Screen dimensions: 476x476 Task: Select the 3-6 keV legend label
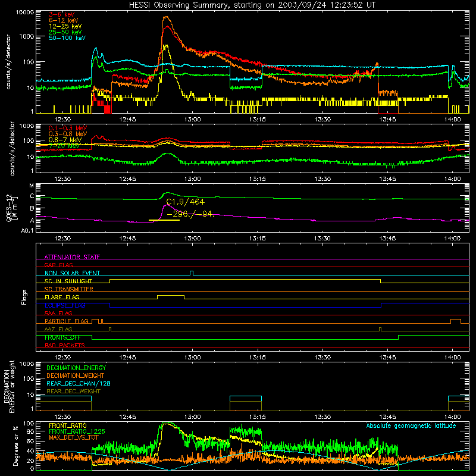point(62,14)
